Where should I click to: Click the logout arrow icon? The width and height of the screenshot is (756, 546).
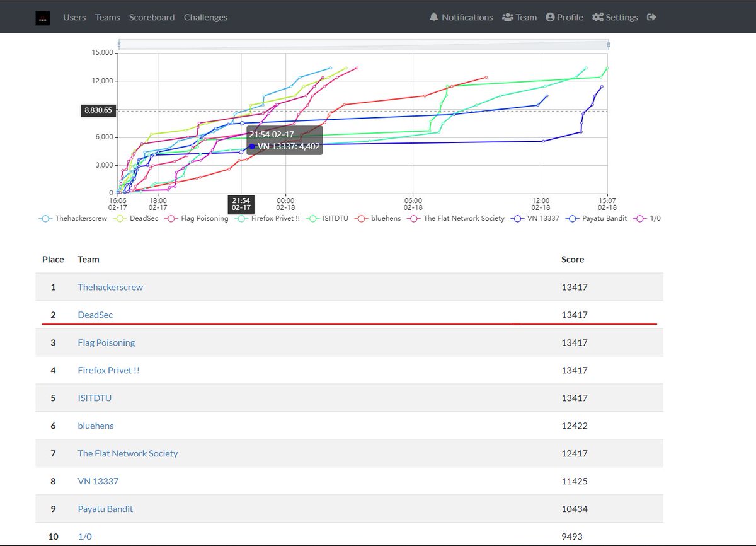coord(651,17)
